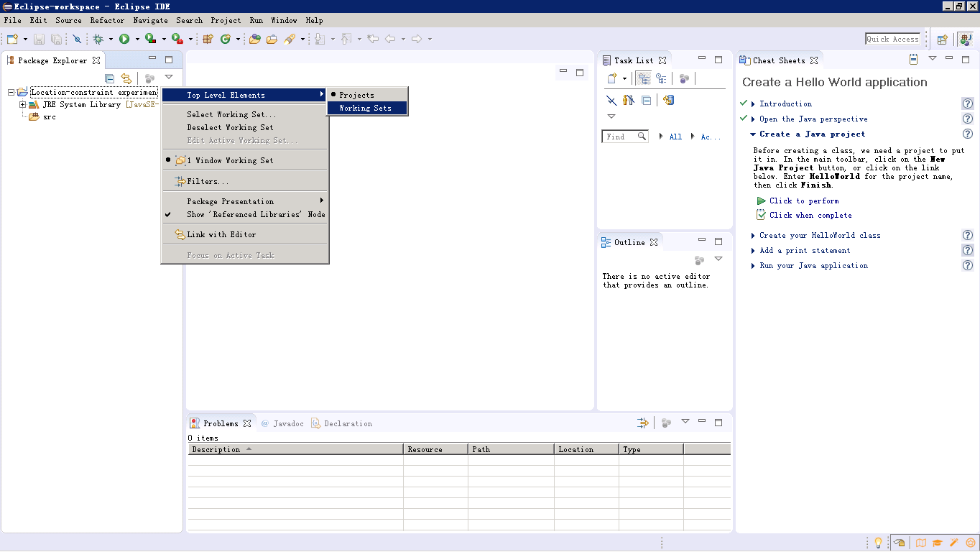Click the Search flashlight icon in toolbar
The image size is (980, 552).
click(290, 39)
